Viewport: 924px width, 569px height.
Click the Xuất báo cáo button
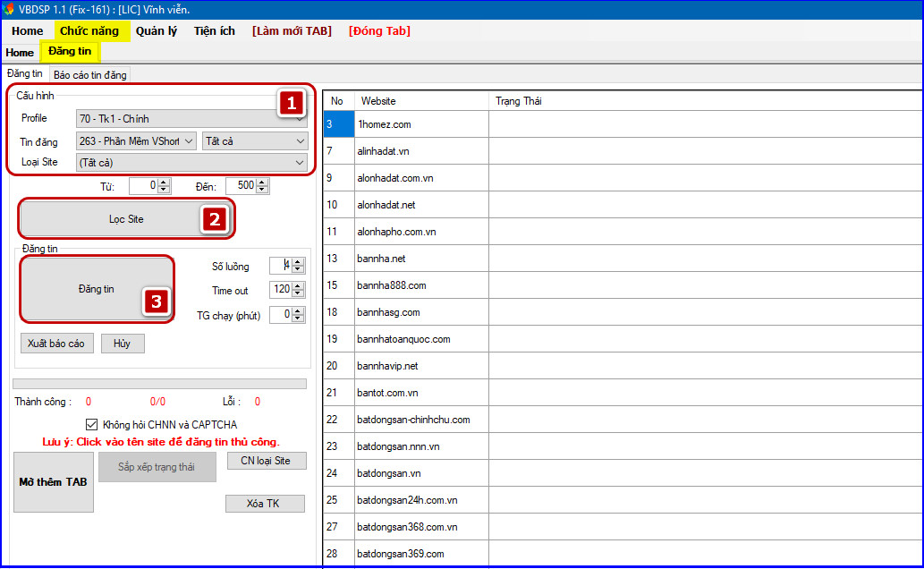pos(56,344)
